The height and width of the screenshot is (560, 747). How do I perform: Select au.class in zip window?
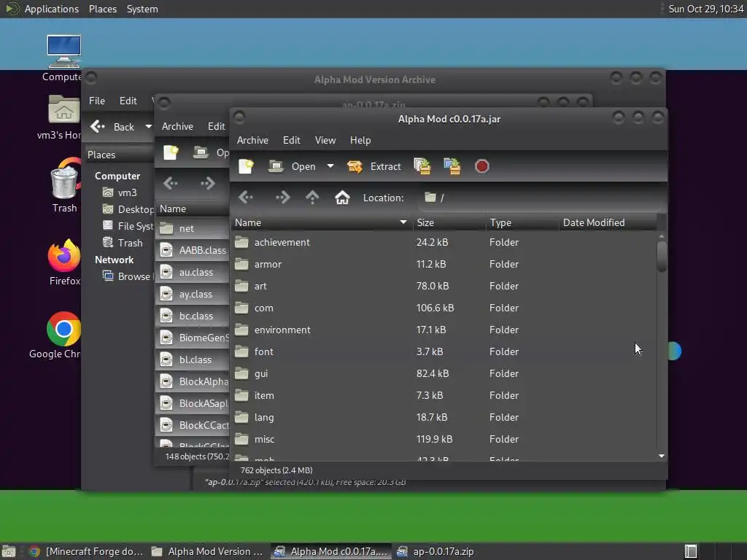pos(193,273)
